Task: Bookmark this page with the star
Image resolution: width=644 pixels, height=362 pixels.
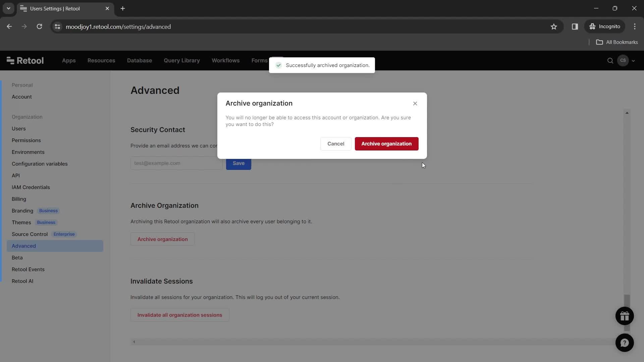Action: click(x=554, y=26)
